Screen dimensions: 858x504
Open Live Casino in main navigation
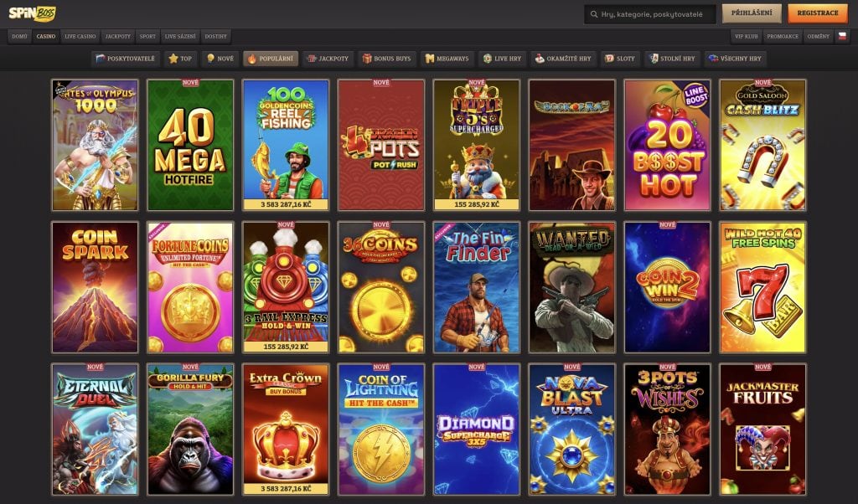pyautogui.click(x=80, y=37)
